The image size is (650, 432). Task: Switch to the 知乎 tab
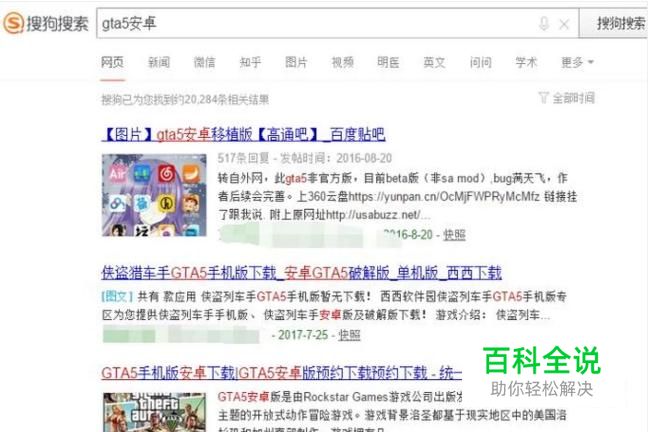pos(250,62)
